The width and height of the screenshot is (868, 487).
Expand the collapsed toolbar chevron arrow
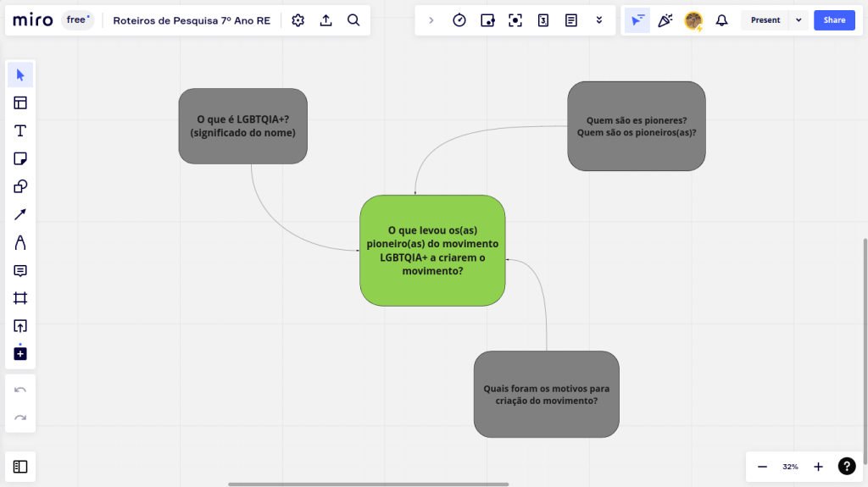click(x=431, y=20)
